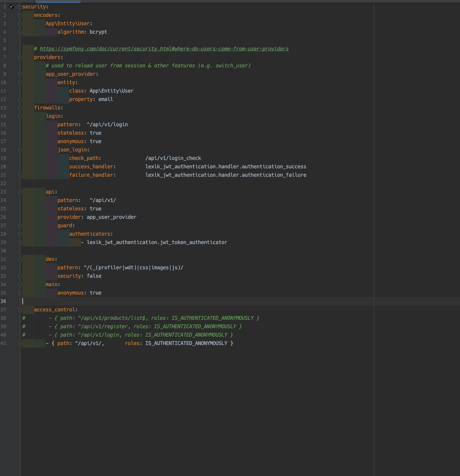This screenshot has width=460, height=476.
Task: Fold the app_user_provider block
Action: coord(20,74)
